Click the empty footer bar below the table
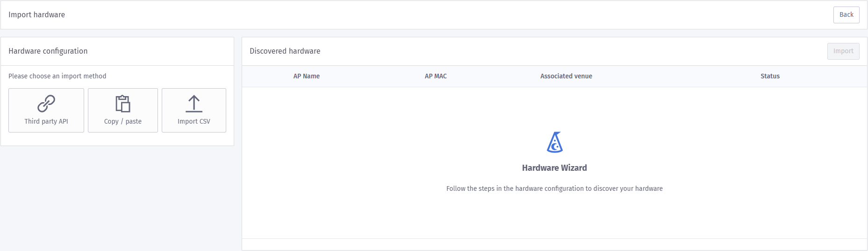The width and height of the screenshot is (868, 251). point(554,244)
